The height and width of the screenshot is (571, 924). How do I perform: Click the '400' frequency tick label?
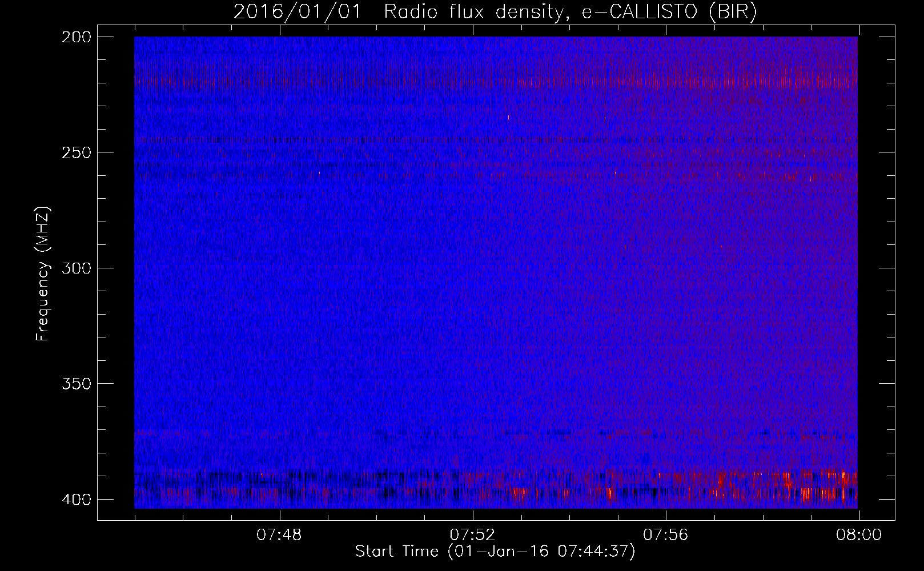tap(77, 500)
